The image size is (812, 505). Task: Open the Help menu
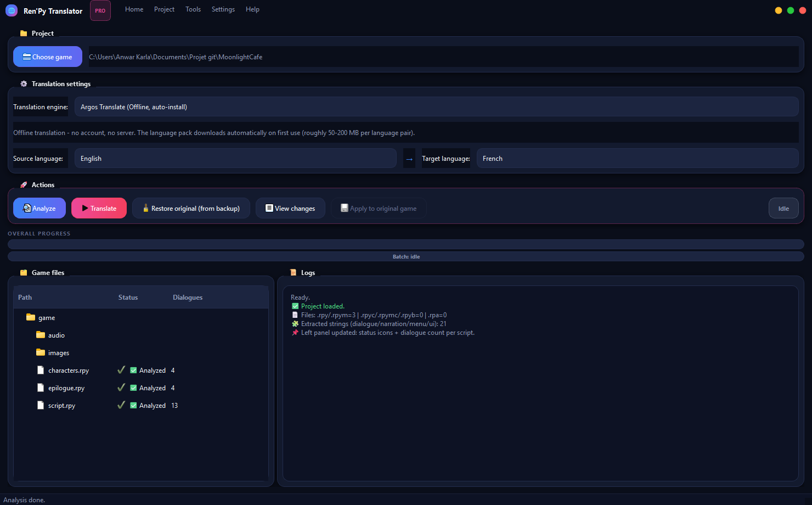click(x=252, y=9)
